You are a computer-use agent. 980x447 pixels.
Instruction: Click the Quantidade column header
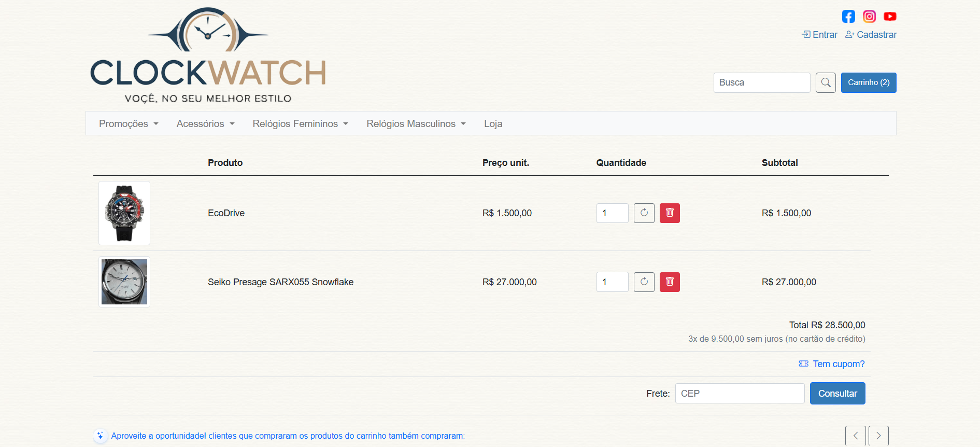click(x=621, y=163)
